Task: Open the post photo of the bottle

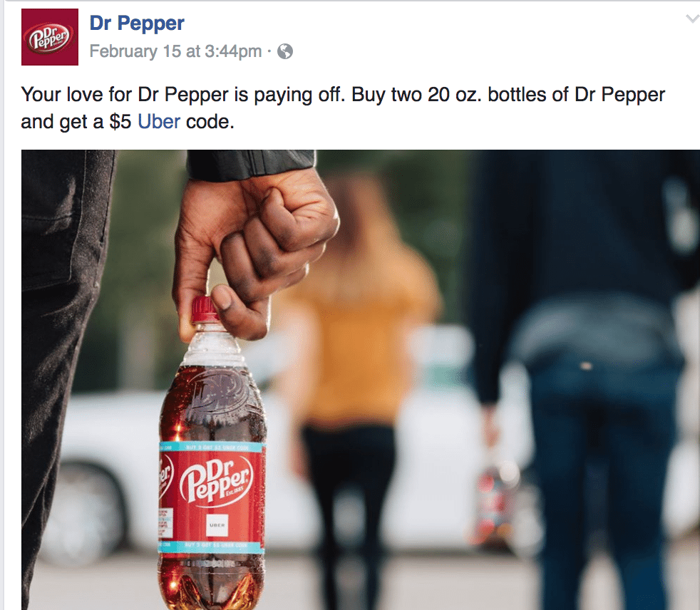Action: coord(360,380)
